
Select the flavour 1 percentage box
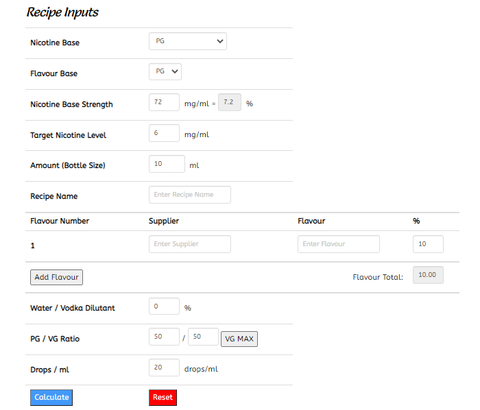(428, 244)
